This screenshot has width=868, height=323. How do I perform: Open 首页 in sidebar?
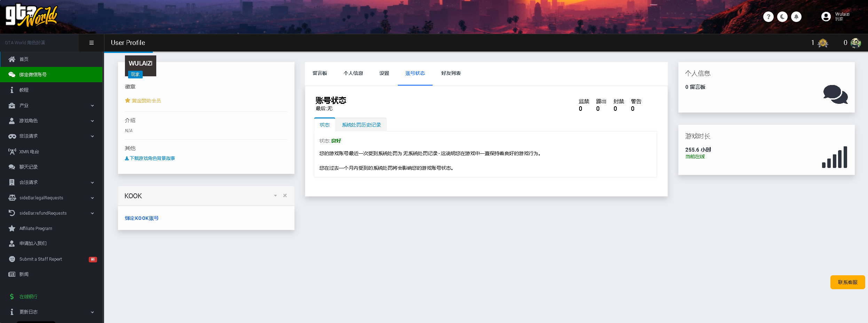[51, 59]
